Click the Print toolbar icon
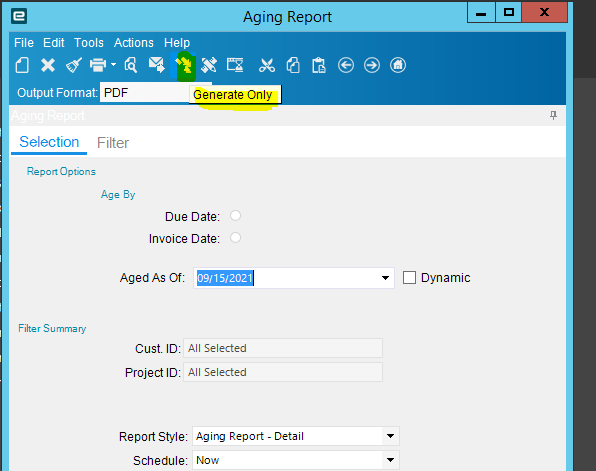This screenshot has height=471, width=596. pos(98,65)
